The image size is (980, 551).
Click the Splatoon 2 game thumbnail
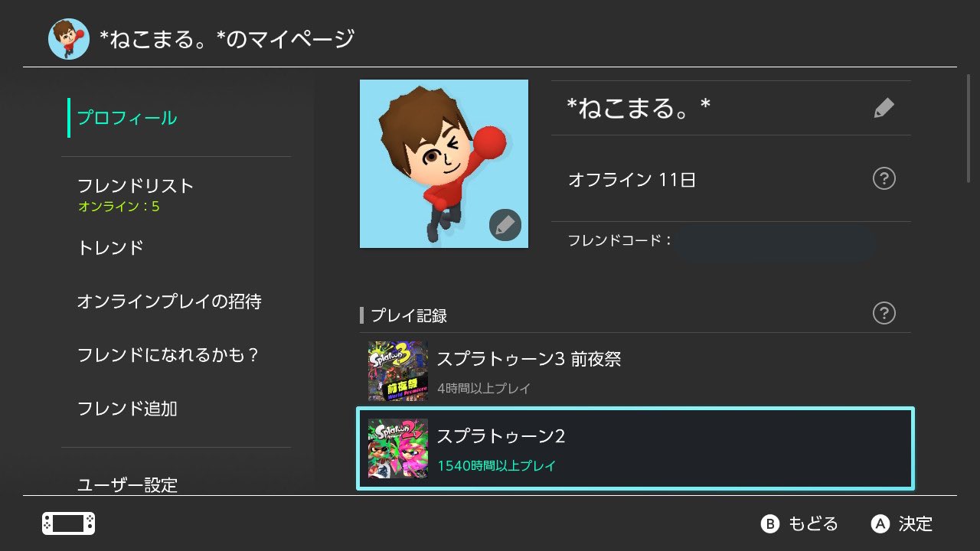point(397,448)
